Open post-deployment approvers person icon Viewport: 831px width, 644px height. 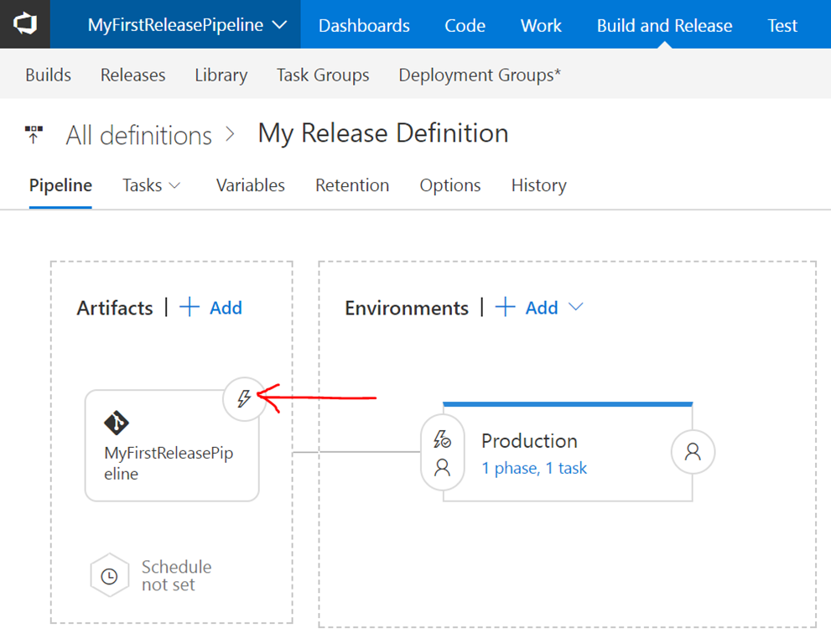[693, 452]
